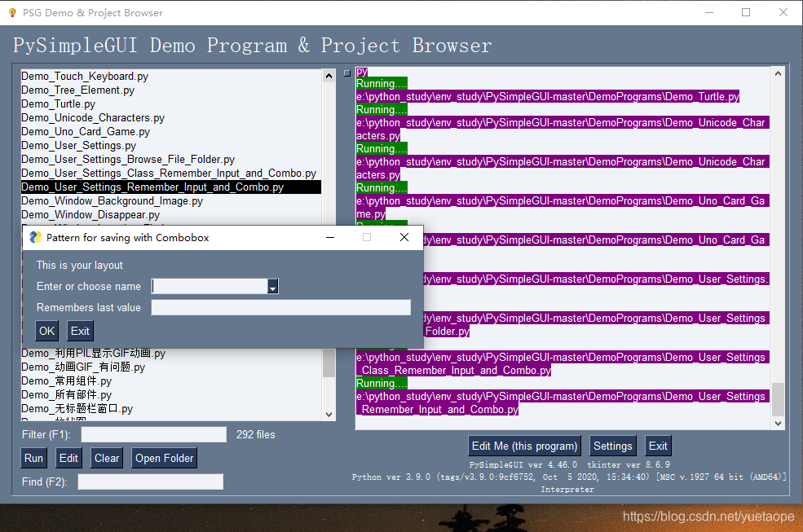Minimize the PSG Demo & Project Browser window
The image size is (803, 532).
[x=709, y=12]
